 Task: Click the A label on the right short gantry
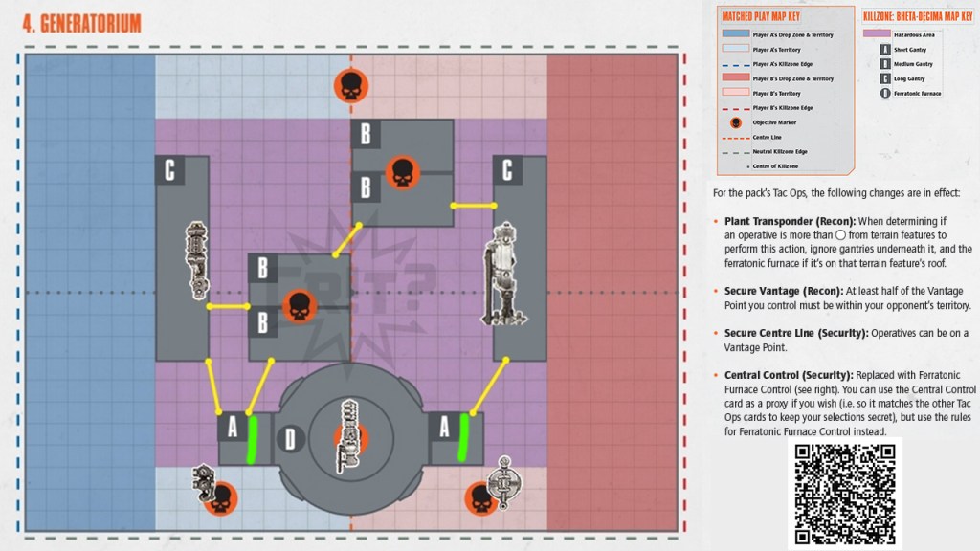(x=443, y=428)
